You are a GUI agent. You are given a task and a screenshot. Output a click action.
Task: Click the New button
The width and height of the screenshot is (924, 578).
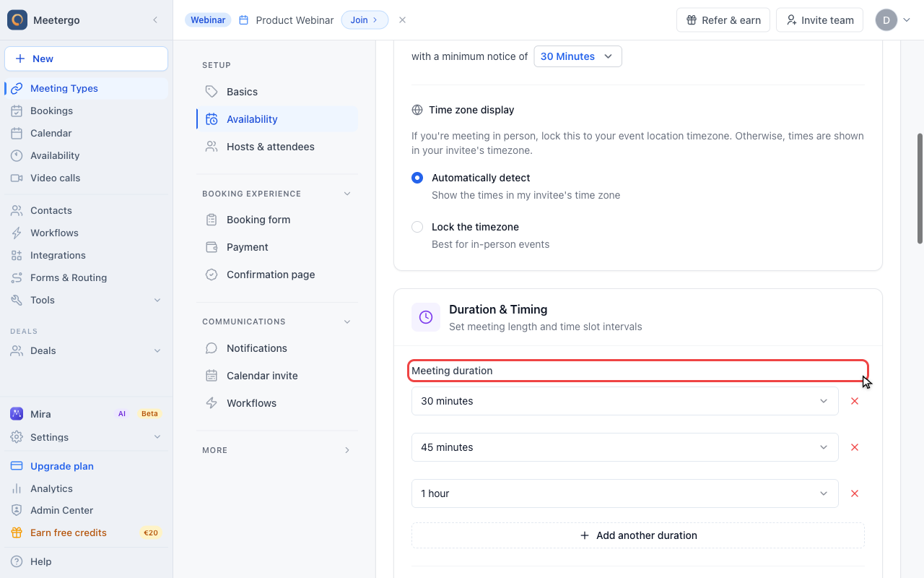click(86, 59)
